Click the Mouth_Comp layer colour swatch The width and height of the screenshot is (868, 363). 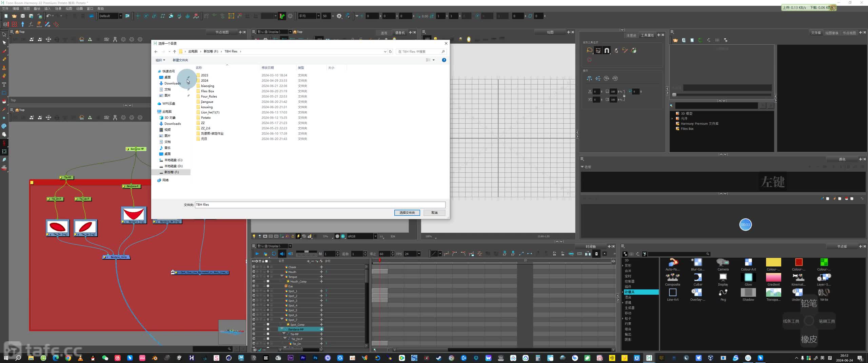click(x=268, y=281)
